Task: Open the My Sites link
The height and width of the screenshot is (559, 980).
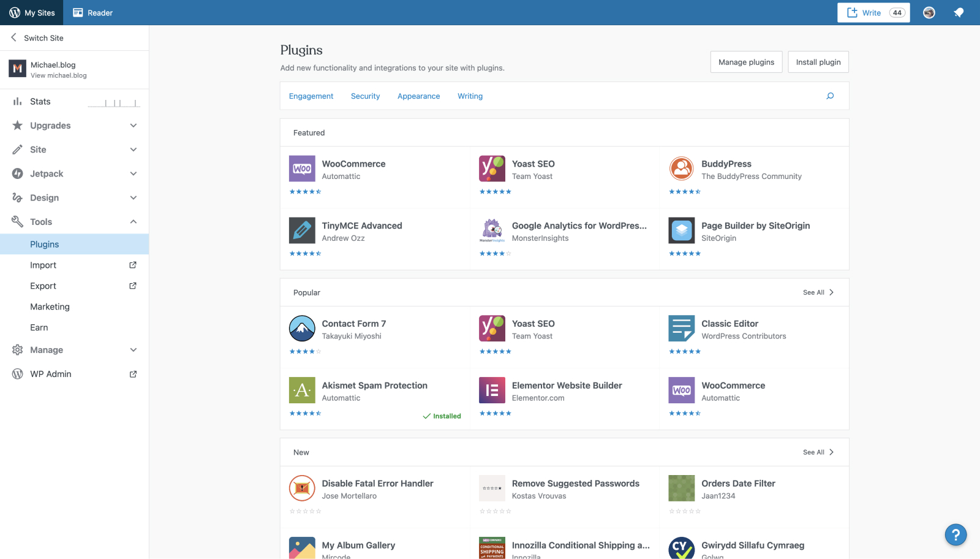Action: [x=32, y=12]
